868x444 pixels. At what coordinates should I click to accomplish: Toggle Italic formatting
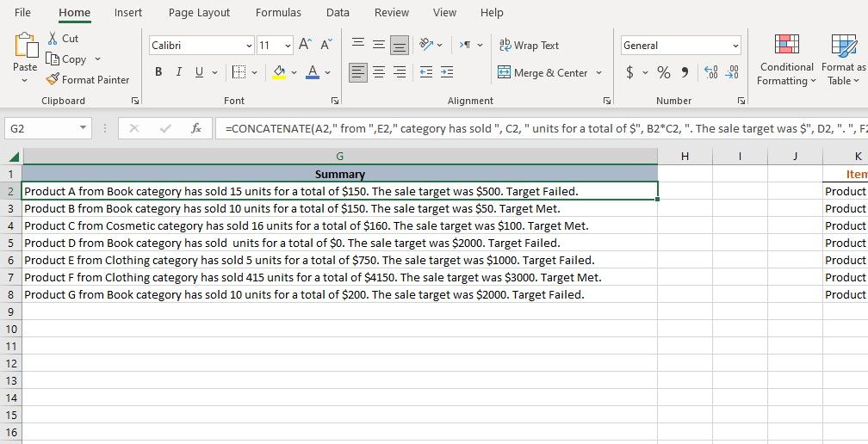[x=178, y=72]
